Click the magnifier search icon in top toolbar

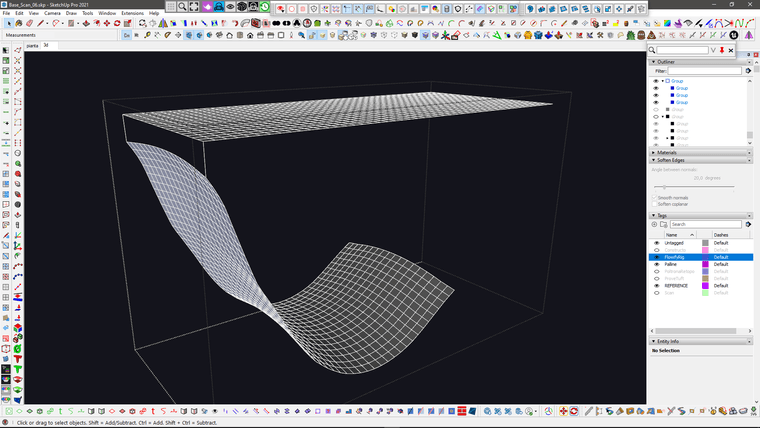[181, 7]
